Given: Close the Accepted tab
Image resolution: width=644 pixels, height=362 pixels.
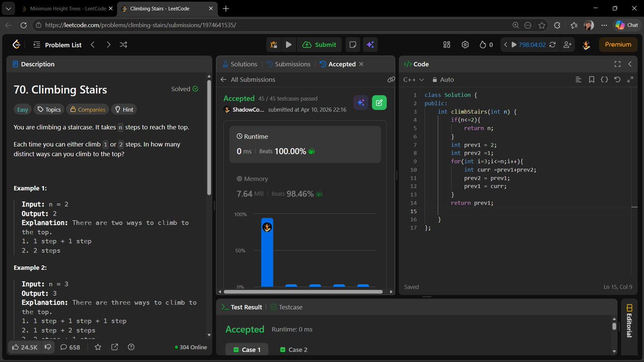Looking at the screenshot, I should (361, 64).
